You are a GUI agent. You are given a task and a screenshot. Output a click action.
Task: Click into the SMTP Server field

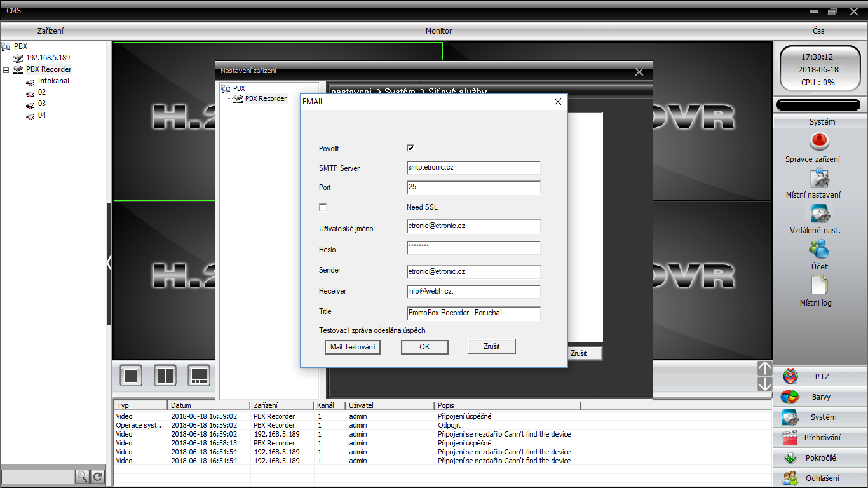coord(473,168)
